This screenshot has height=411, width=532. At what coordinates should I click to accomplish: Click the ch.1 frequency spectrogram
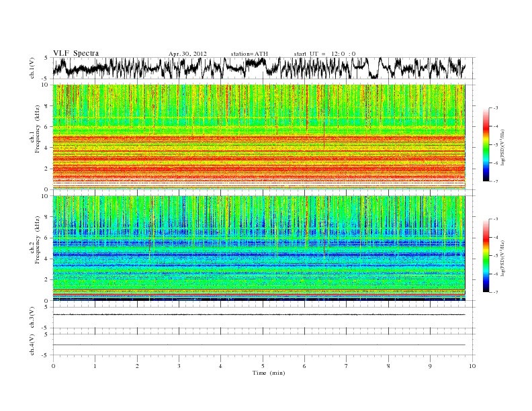(259, 137)
